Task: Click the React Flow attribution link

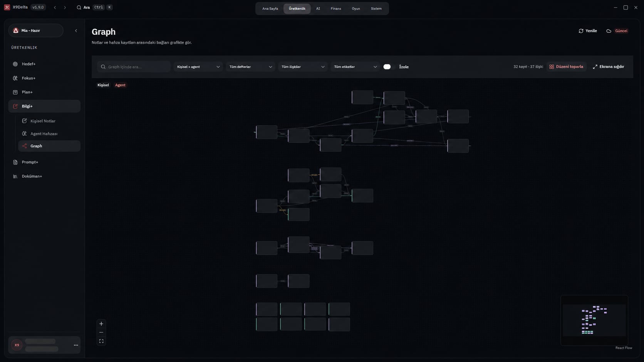Action: [x=624, y=348]
